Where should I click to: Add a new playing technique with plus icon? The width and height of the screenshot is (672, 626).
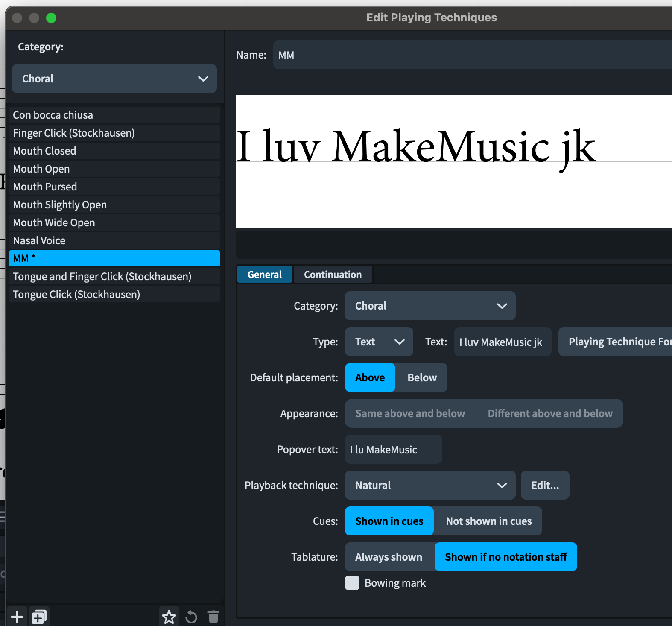coord(17,617)
